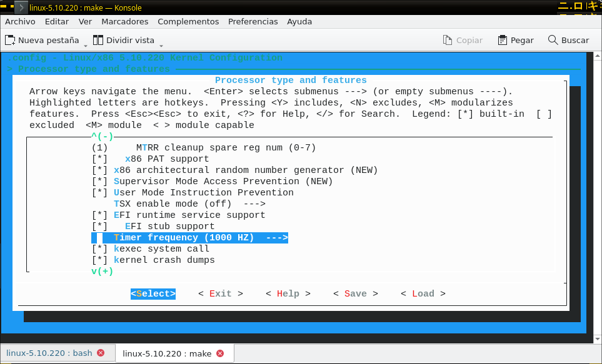Click 'Processor type and features' dialog title

point(291,80)
